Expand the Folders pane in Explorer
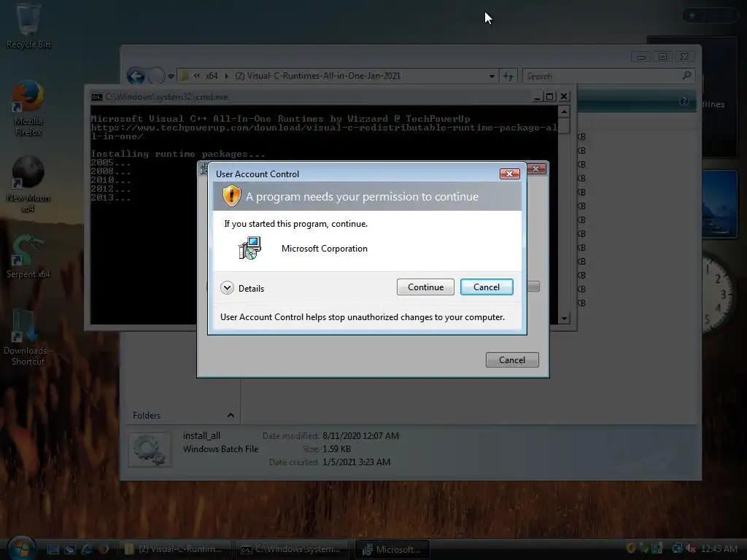The image size is (747, 560). (x=231, y=415)
